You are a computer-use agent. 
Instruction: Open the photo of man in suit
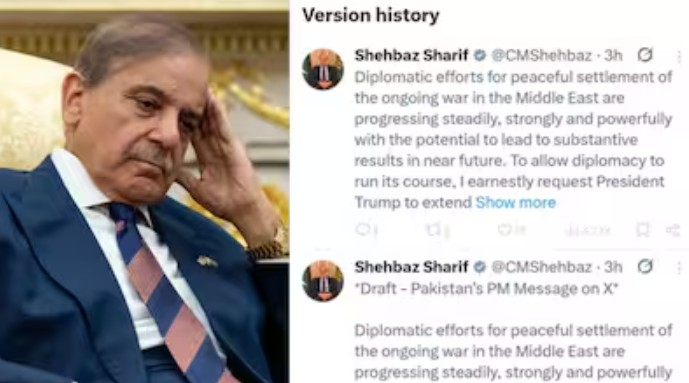coord(144,192)
